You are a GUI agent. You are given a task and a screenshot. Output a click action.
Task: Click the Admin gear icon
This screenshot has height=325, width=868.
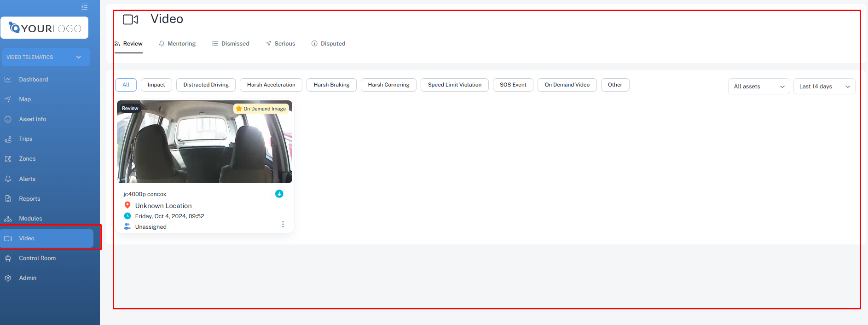tap(8, 278)
